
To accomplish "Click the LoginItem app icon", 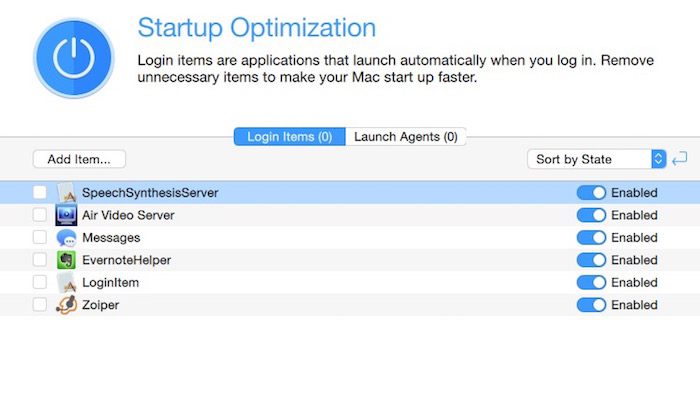I will [67, 283].
